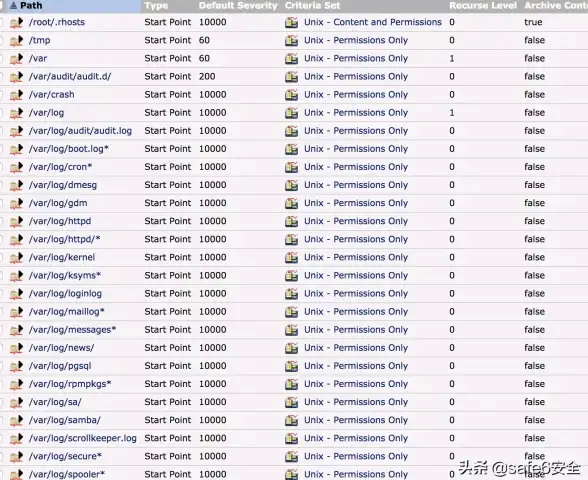Open the /var/log/sa/ path link

coord(55,402)
